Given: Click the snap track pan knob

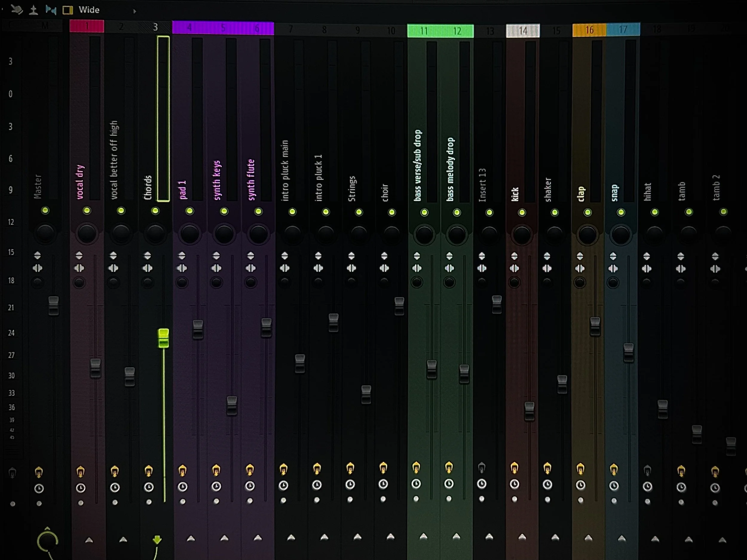Looking at the screenshot, I should (x=621, y=234).
